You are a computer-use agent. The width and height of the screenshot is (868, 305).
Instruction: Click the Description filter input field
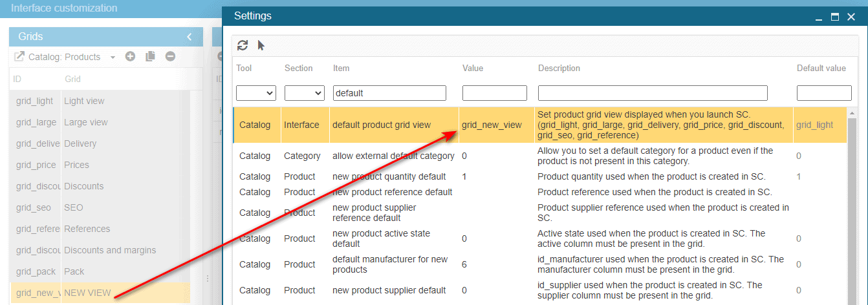click(x=653, y=93)
